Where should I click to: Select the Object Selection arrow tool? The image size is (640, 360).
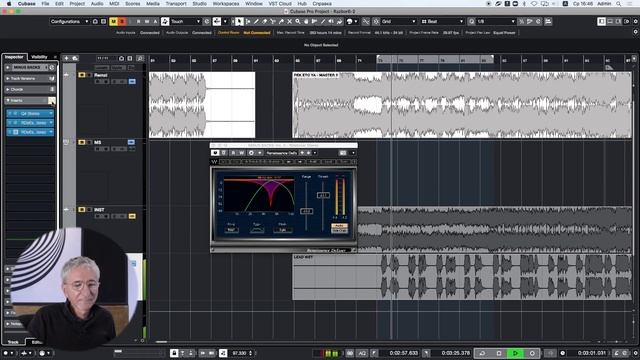[x=240, y=21]
